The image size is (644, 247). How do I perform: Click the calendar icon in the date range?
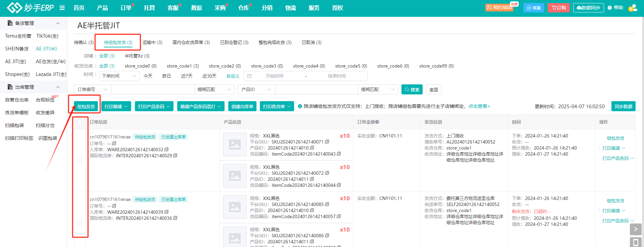[x=249, y=76]
